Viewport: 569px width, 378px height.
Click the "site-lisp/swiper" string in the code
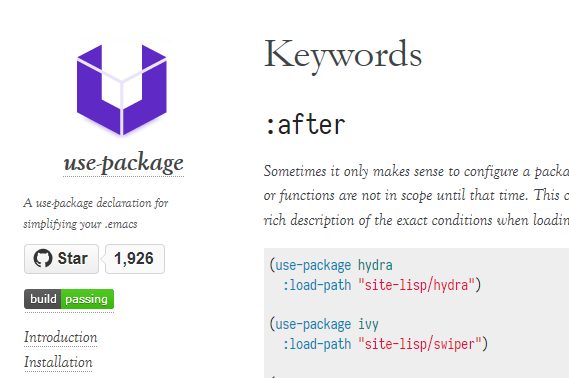(x=420, y=344)
